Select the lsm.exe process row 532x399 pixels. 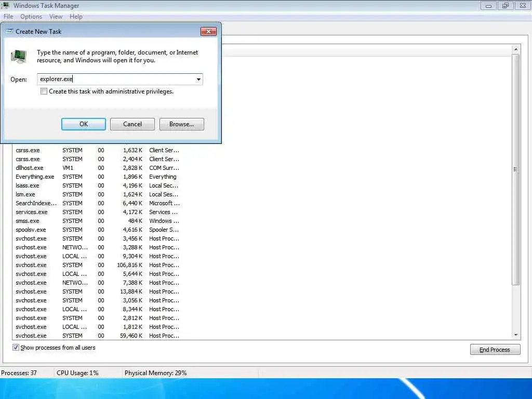point(97,194)
